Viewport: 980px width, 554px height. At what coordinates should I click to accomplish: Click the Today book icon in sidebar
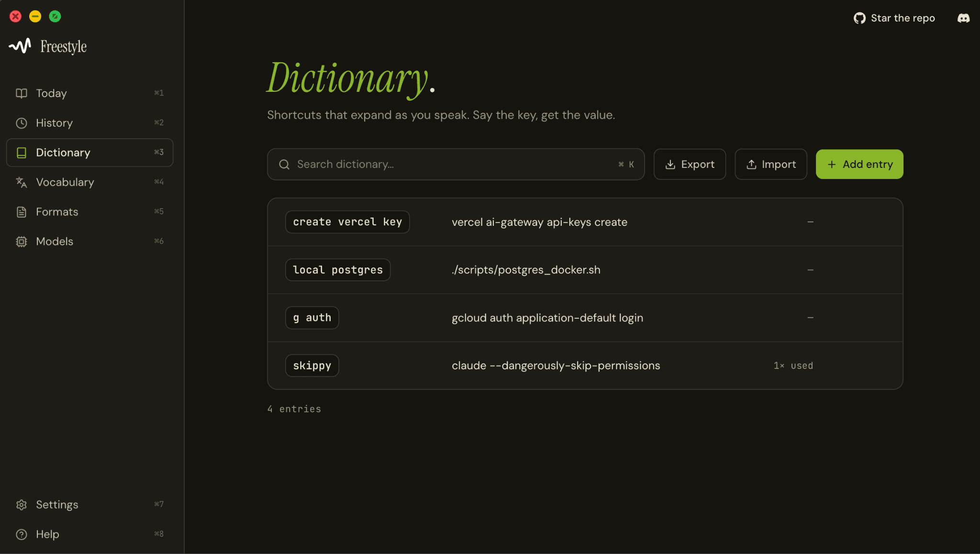(x=22, y=93)
